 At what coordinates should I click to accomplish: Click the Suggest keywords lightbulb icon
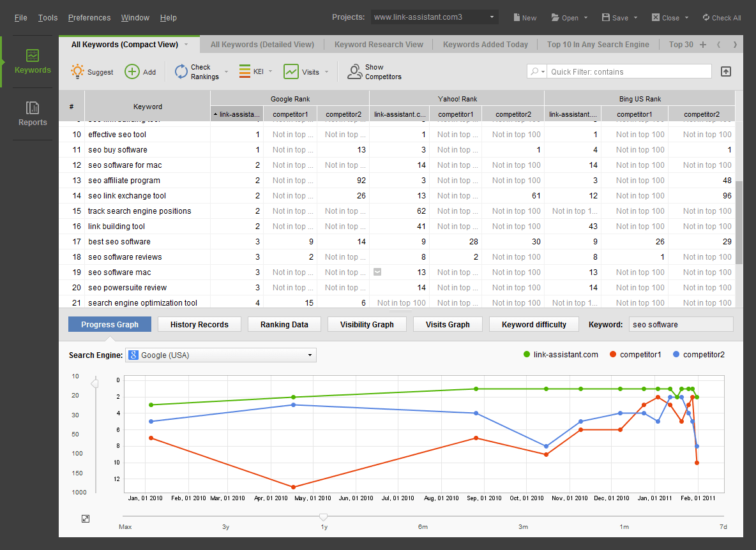tap(77, 71)
